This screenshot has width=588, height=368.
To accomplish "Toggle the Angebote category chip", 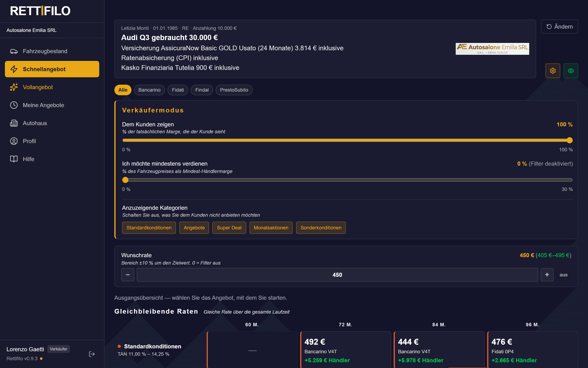I will click(x=194, y=228).
